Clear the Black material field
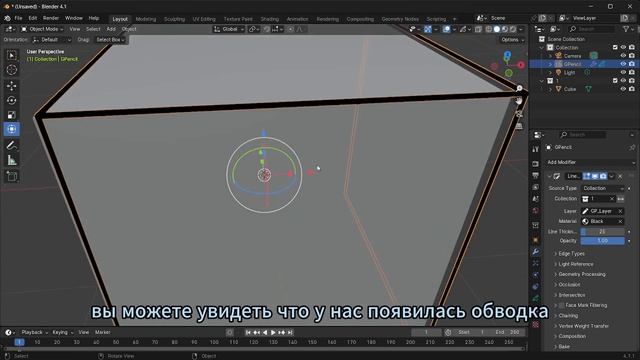640x360 pixels. 620,222
